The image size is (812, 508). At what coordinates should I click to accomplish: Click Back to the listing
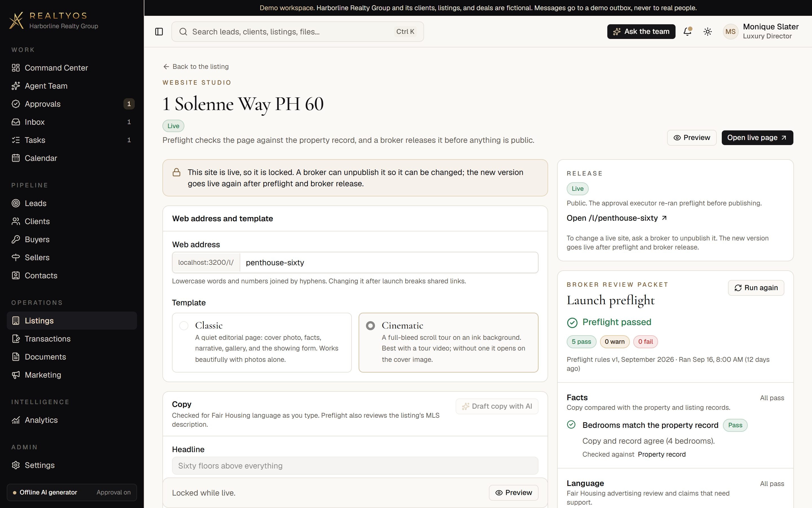[x=196, y=67]
